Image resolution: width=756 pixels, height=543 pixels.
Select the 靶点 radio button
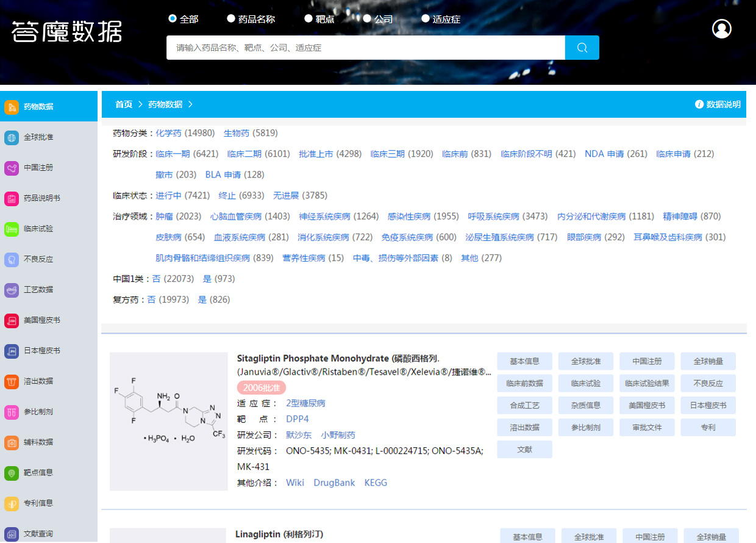pyautogui.click(x=308, y=19)
